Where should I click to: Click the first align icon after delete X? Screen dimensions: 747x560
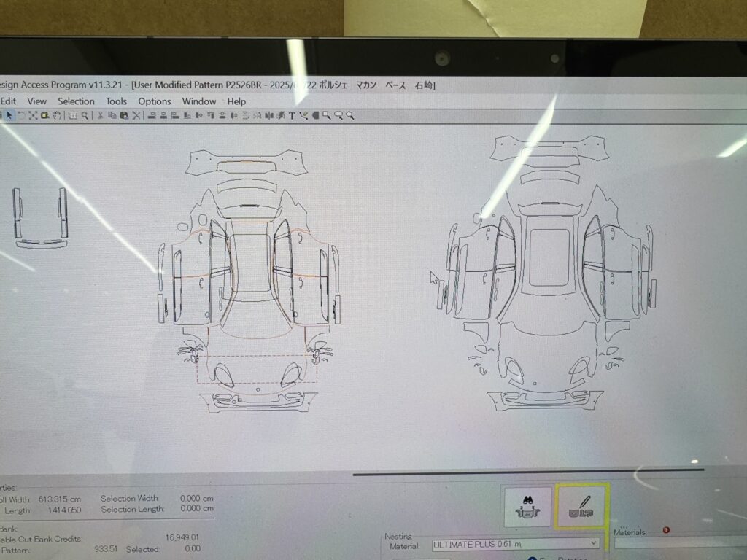(152, 115)
